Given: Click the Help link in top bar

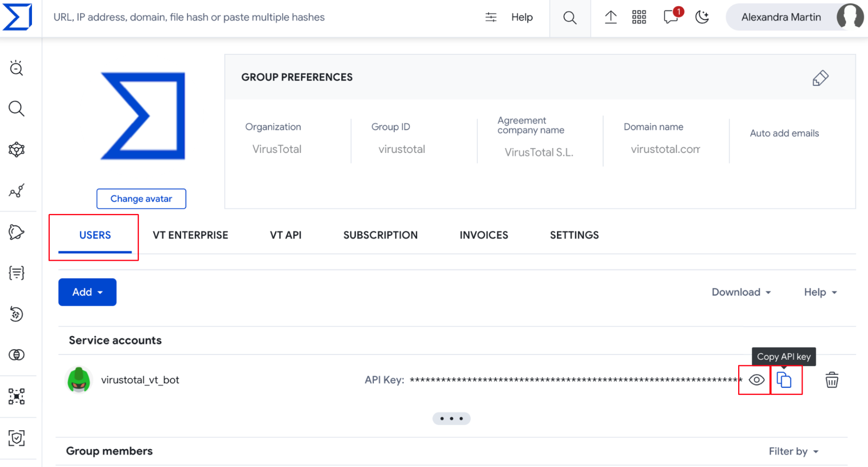Looking at the screenshot, I should tap(522, 17).
